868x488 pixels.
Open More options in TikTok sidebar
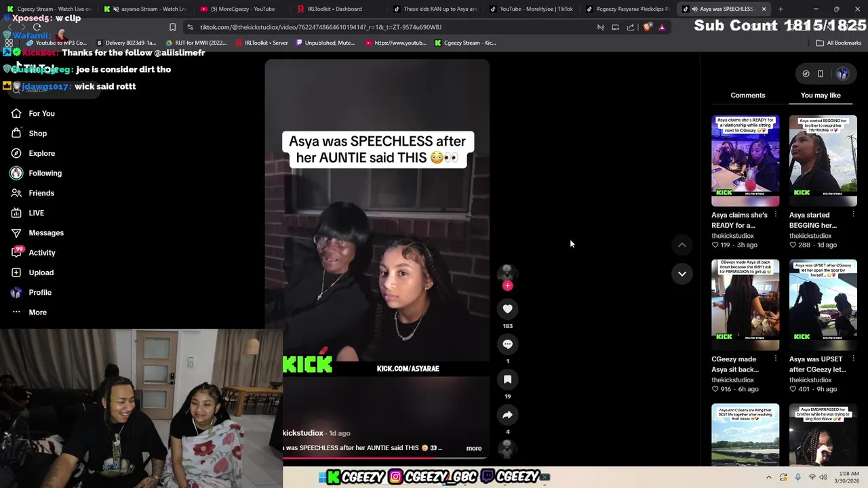(28, 312)
